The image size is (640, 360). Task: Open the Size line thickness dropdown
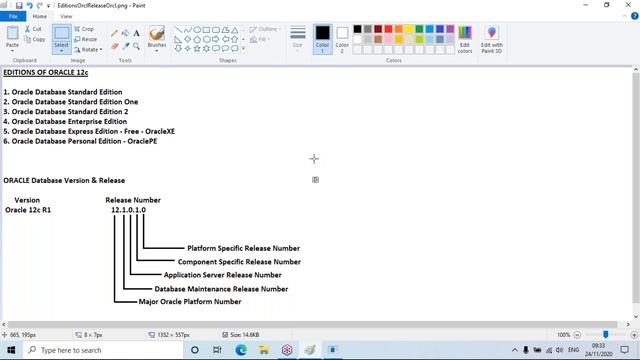[298, 39]
